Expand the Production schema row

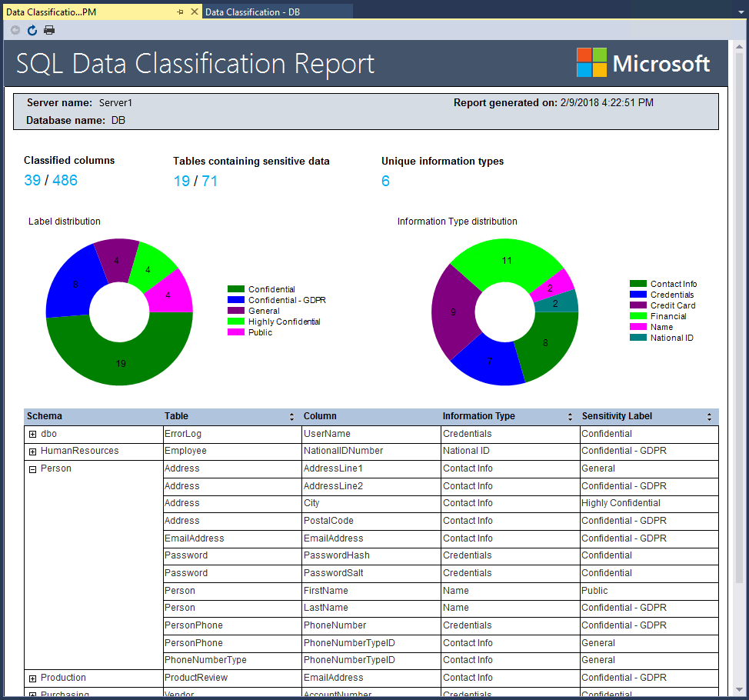32,678
